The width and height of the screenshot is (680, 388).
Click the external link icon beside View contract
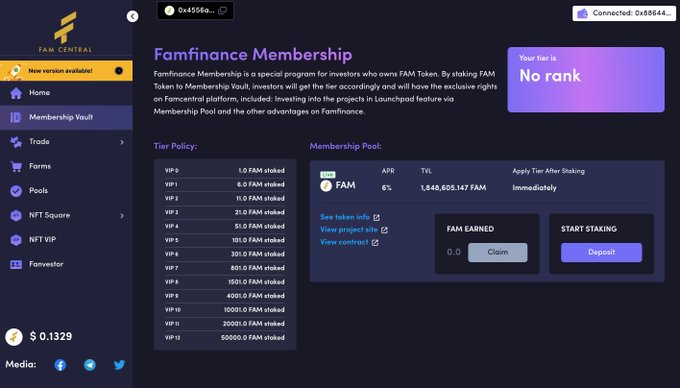(375, 243)
